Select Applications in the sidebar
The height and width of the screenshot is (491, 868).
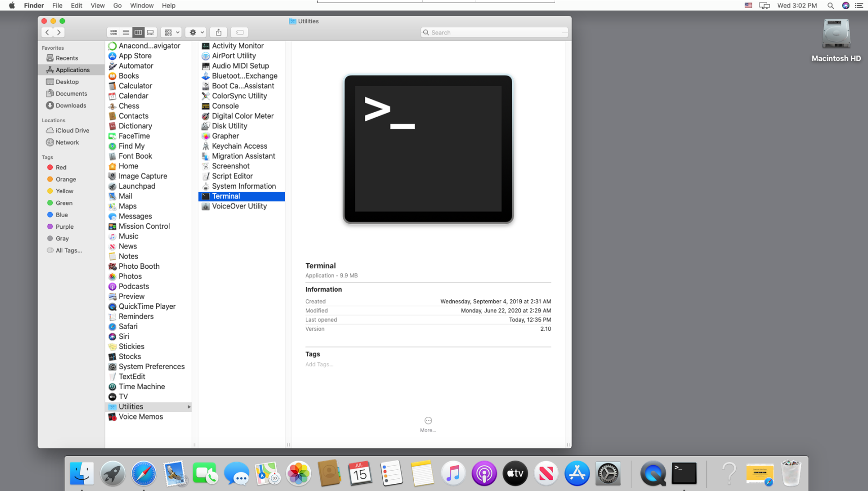[71, 70]
